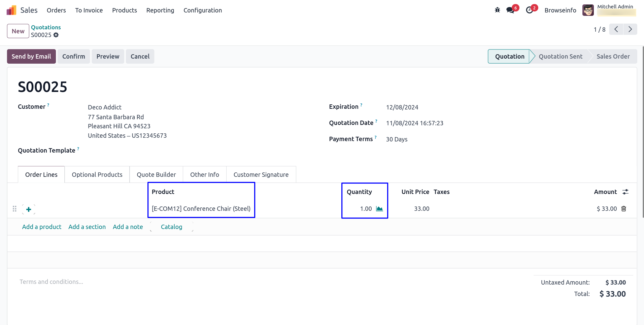
Task: Go to next record arrow
Action: [630, 29]
